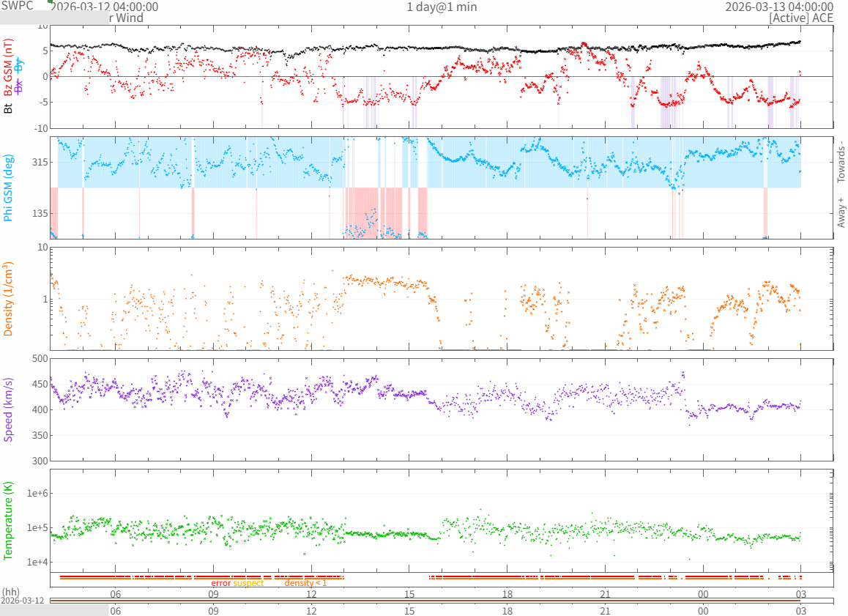Click the Temperature (K) axis label
The image size is (848, 616).
tap(9, 519)
